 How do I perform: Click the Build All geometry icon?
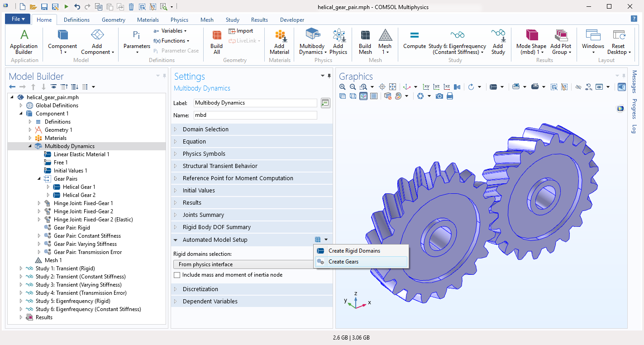217,42
